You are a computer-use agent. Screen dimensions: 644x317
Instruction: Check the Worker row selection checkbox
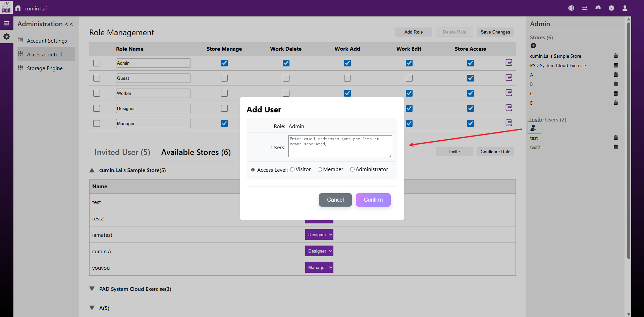[97, 93]
